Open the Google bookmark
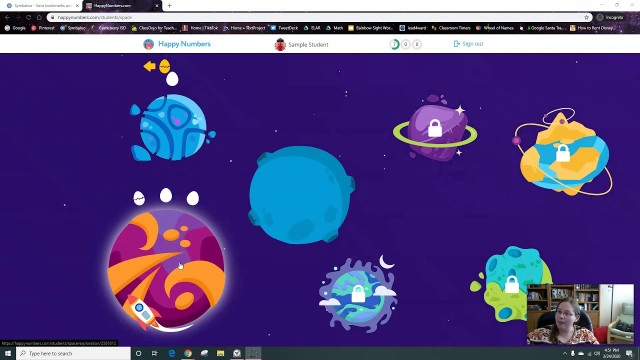 click(x=15, y=28)
